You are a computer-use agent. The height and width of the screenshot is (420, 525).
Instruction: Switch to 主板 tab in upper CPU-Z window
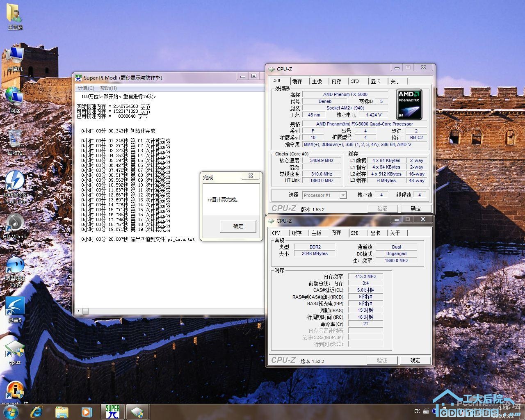[x=317, y=81]
